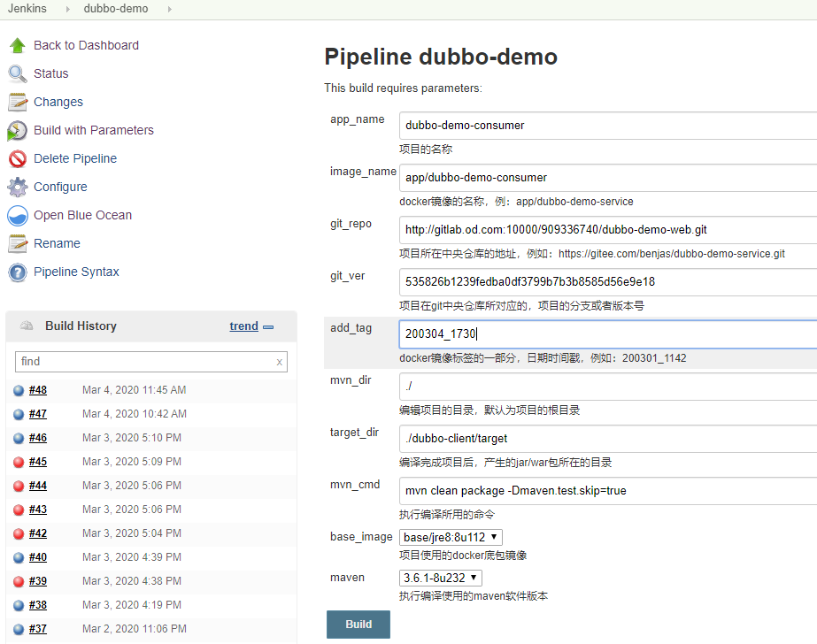Open the dropdown arrow after Jenkins breadcrumb

pos(66,9)
